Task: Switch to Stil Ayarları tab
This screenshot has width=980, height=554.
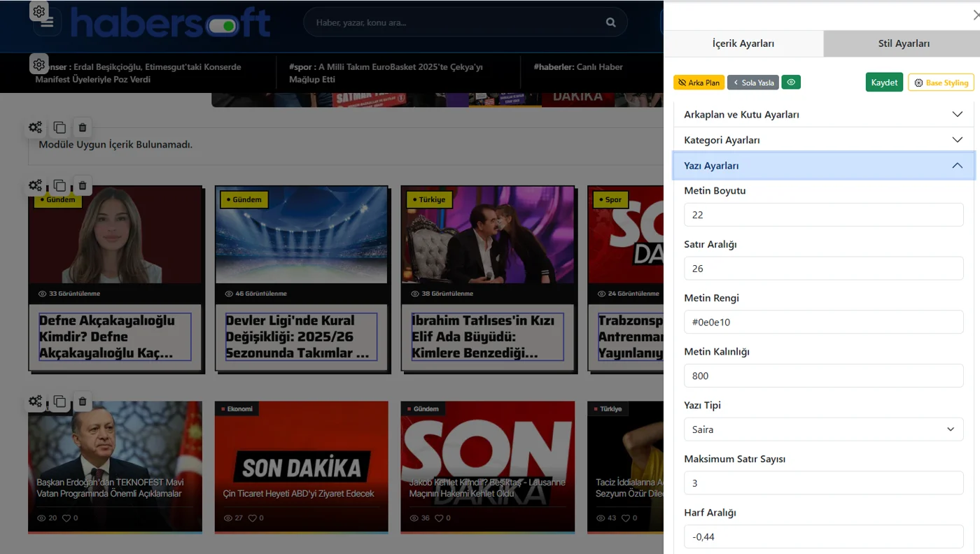Action: [x=904, y=43]
